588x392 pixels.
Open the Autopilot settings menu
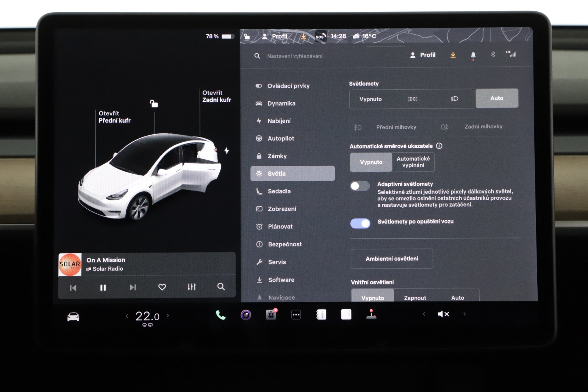281,139
